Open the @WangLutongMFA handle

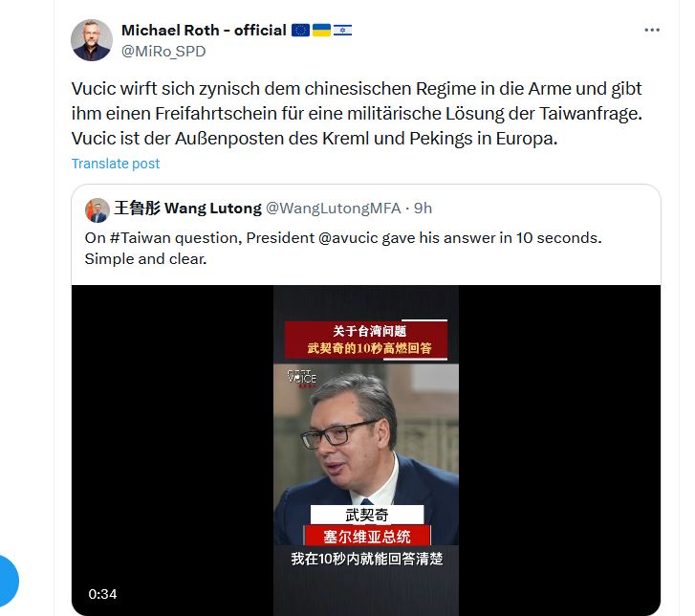coord(333,208)
